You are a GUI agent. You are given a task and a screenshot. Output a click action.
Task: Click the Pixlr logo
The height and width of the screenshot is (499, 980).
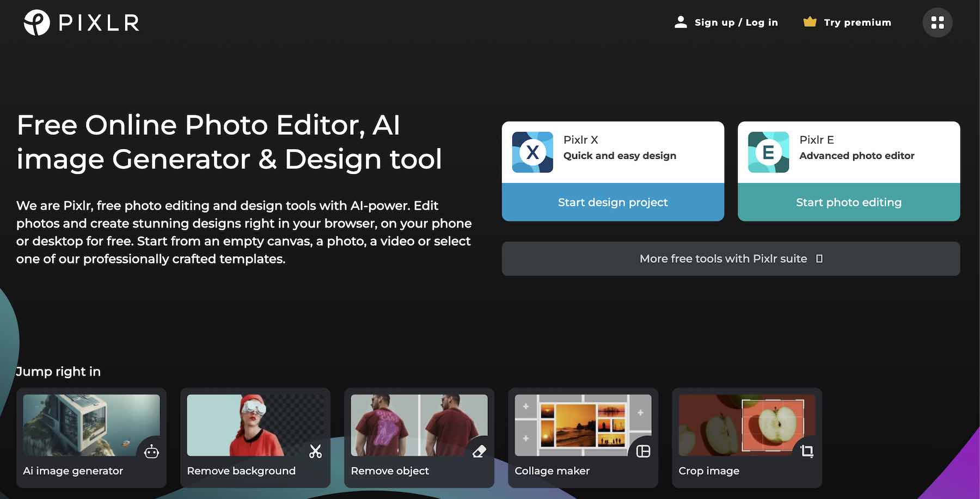pyautogui.click(x=81, y=22)
